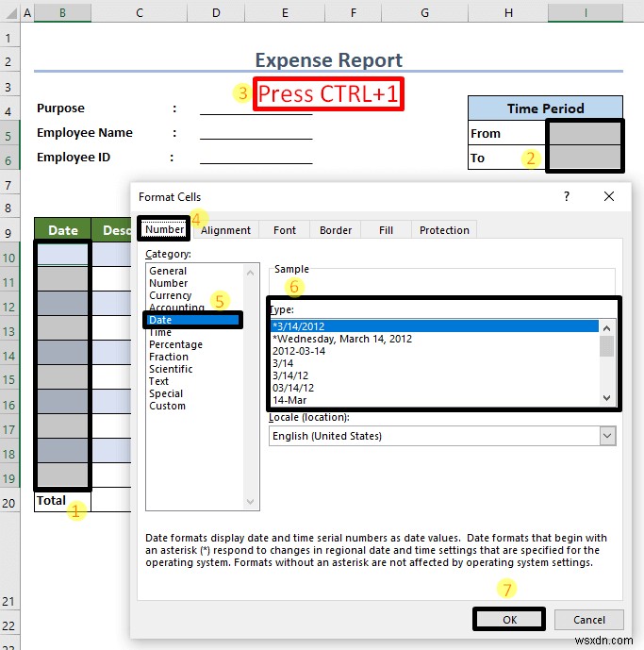Click the Help question mark in Format Cells

coord(567,196)
